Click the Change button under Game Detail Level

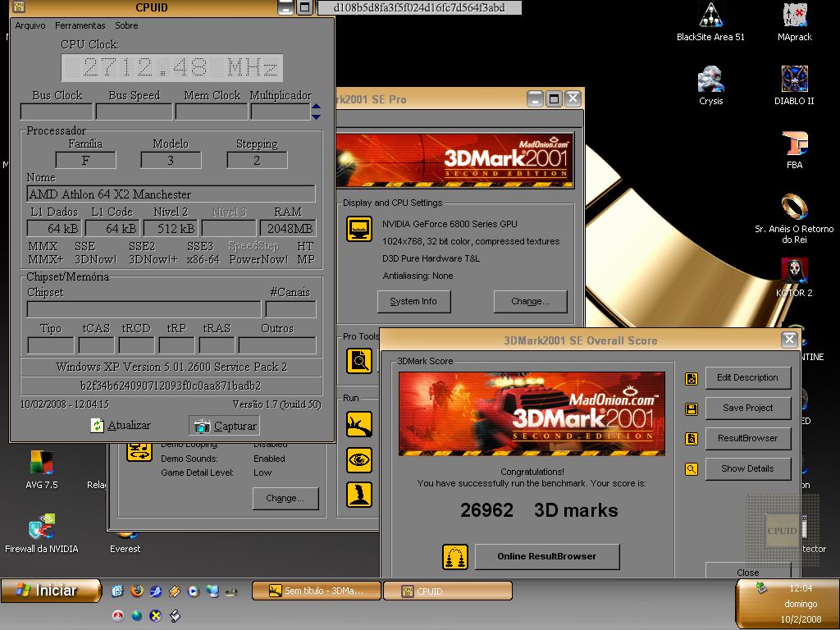click(x=285, y=498)
